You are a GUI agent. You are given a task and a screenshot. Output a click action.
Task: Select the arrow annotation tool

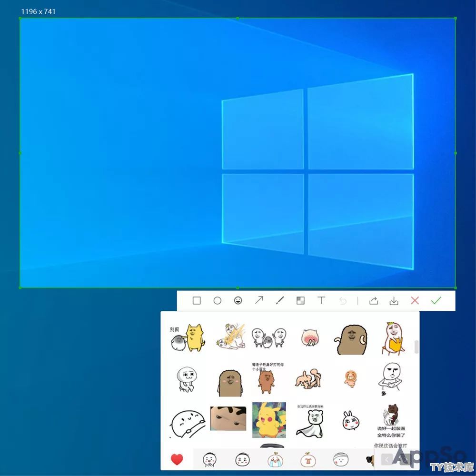click(x=259, y=300)
